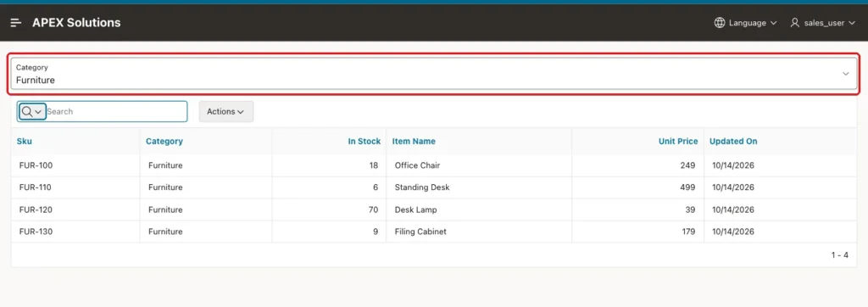Click the Office Chair item name

(x=417, y=165)
